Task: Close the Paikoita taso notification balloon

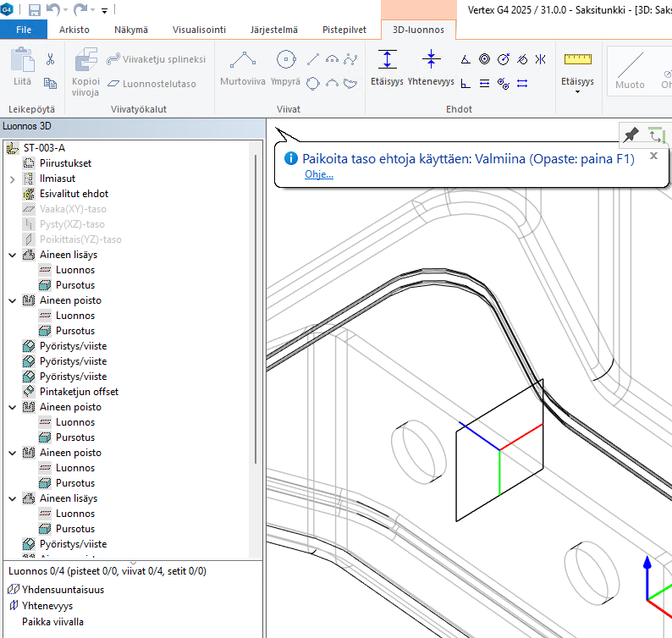Action: (653, 156)
